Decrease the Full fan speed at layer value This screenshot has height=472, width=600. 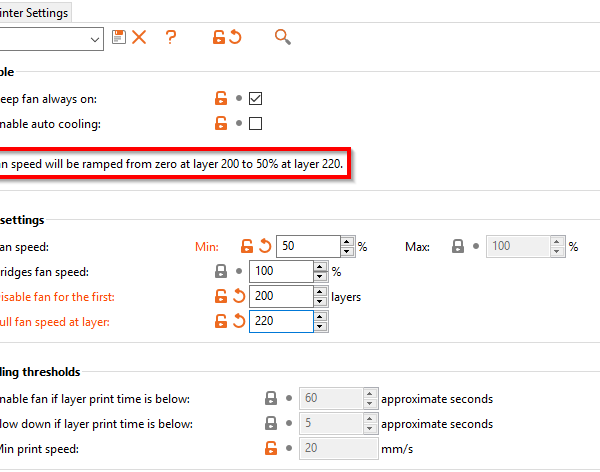pos(320,326)
